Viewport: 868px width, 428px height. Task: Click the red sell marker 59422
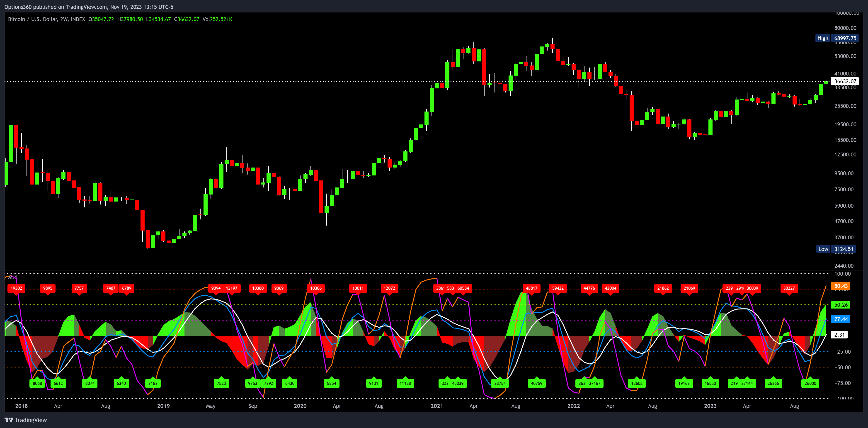coord(558,289)
